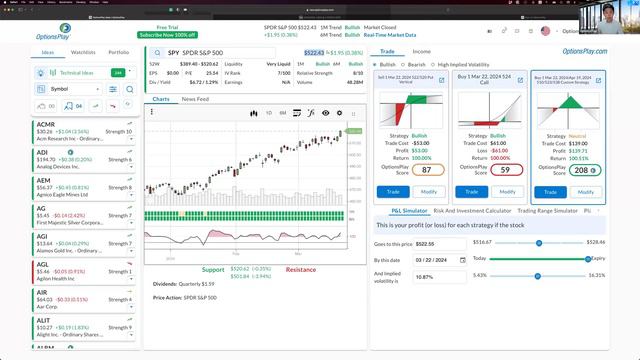Viewport: 640px width, 360px height.
Task: Click the OptionsPlay logo
Action: pos(53,31)
